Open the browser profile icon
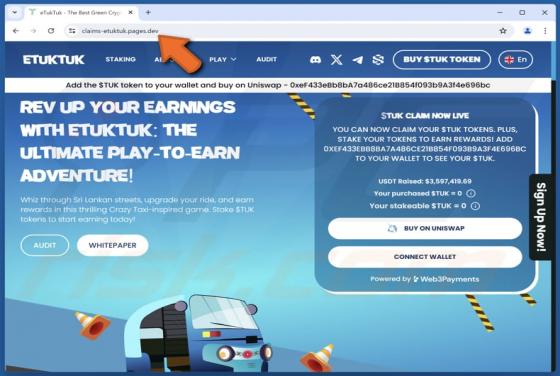The height and width of the screenshot is (376, 560). pyautogui.click(x=528, y=31)
